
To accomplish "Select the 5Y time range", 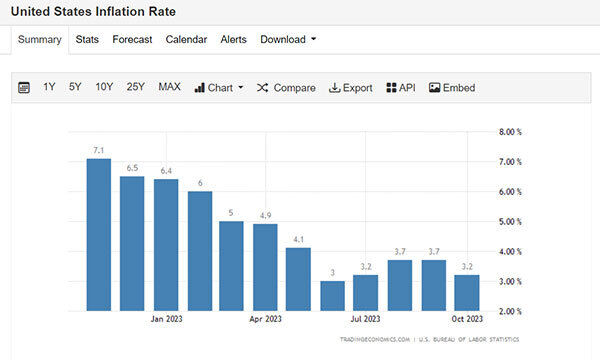I will pos(75,87).
